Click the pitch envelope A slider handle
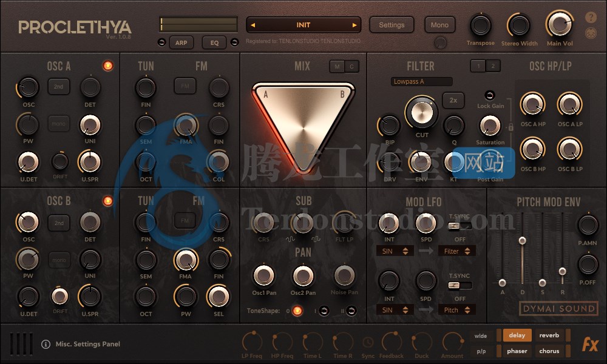 502,282
